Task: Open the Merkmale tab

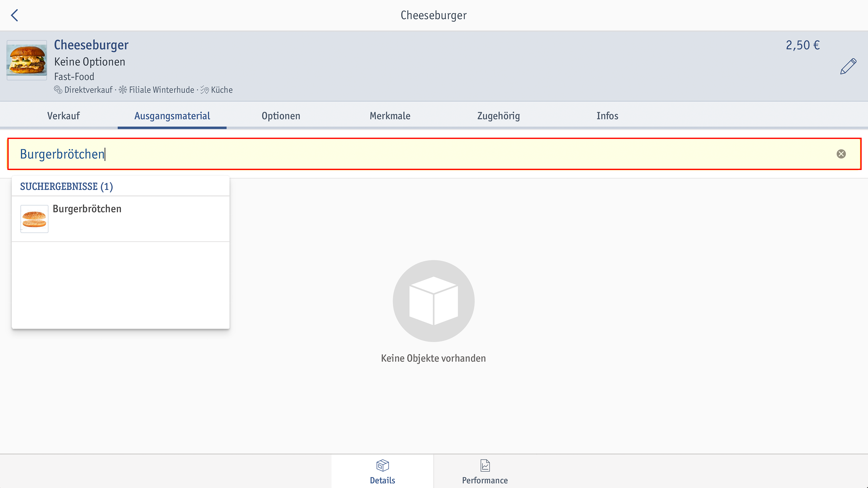Action: pyautogui.click(x=390, y=116)
